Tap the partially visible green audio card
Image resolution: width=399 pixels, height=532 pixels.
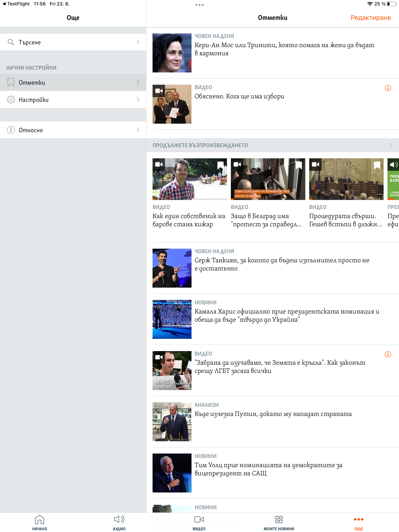pyautogui.click(x=393, y=179)
